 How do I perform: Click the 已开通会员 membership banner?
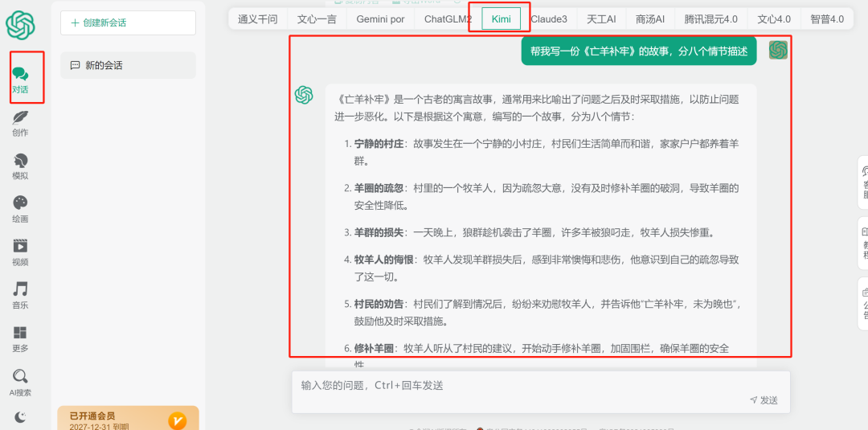[x=128, y=419]
